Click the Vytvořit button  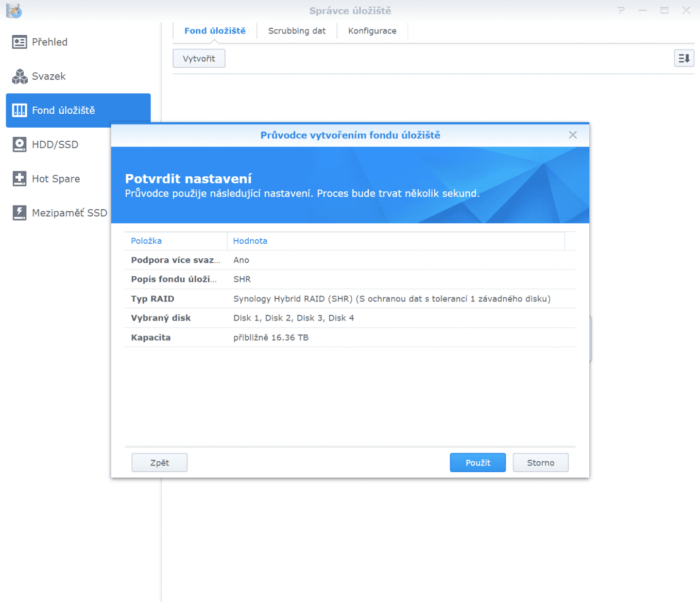coord(199,58)
